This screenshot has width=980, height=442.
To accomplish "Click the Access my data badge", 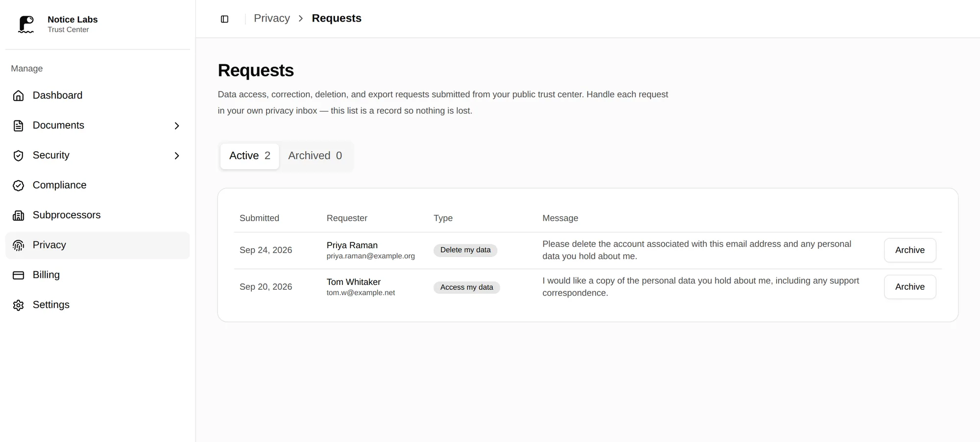I will pos(466,287).
